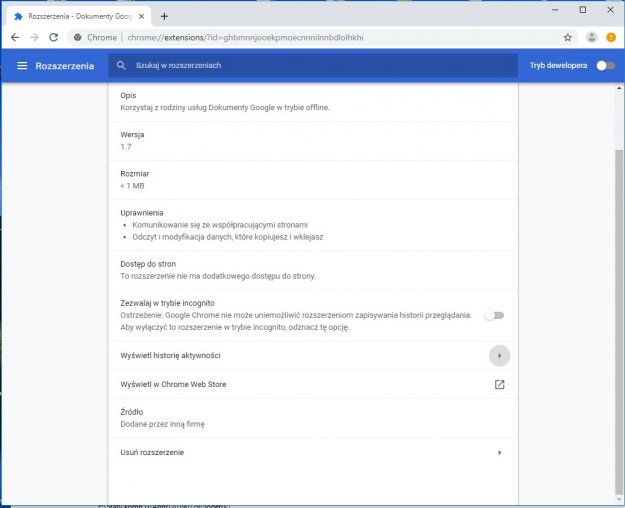The width and height of the screenshot is (625, 508).
Task: Click the Chrome site info icon
Action: pos(78,37)
